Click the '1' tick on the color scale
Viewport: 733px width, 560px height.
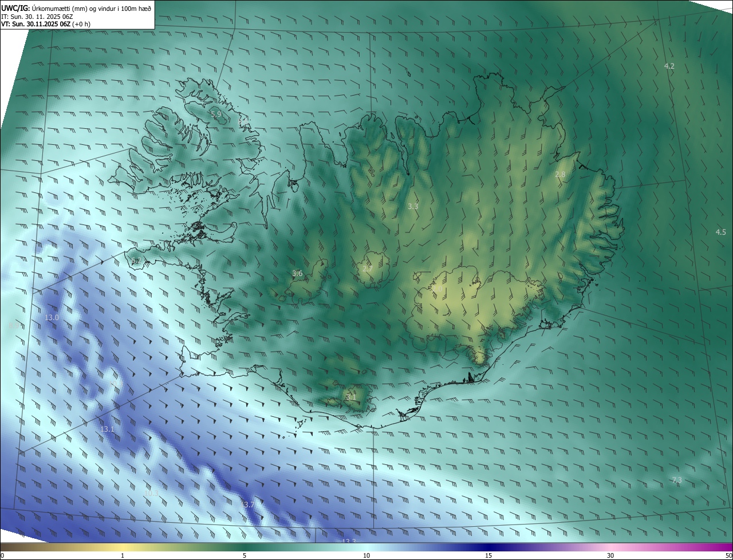pyautogui.click(x=123, y=555)
